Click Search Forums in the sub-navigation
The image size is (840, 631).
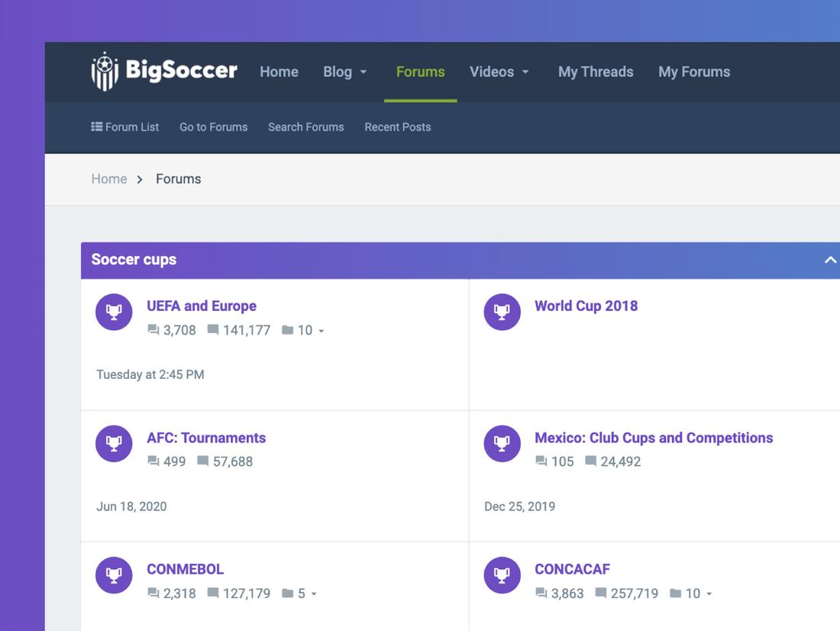[305, 127]
